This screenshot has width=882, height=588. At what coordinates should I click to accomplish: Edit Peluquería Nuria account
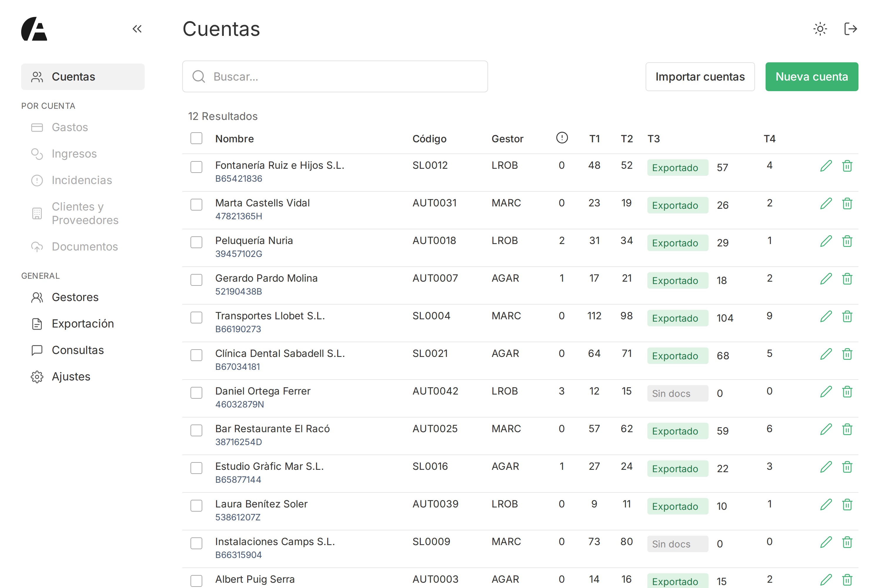(x=826, y=241)
